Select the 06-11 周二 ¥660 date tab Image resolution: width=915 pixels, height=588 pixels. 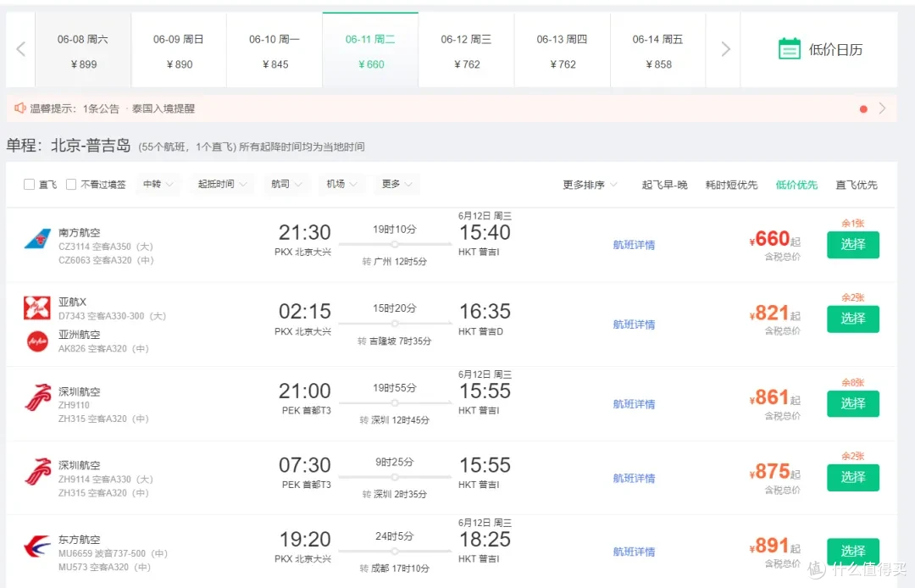(370, 51)
